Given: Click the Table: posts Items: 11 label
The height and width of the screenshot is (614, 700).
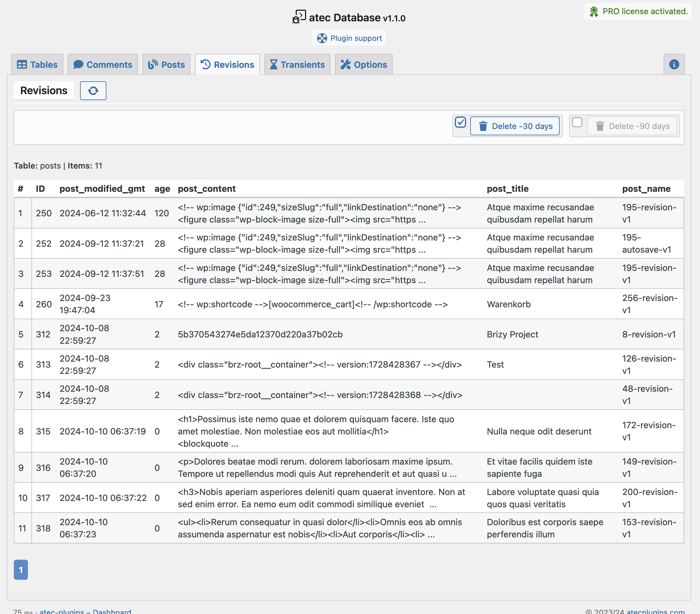Looking at the screenshot, I should (58, 166).
